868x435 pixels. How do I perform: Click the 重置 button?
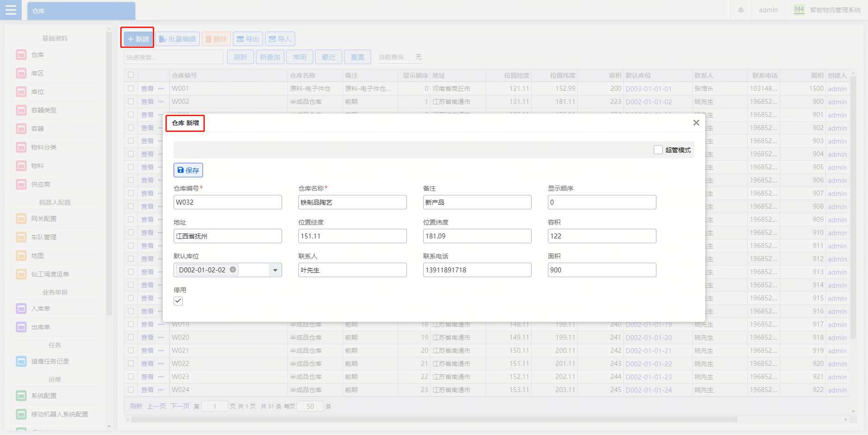tap(357, 57)
